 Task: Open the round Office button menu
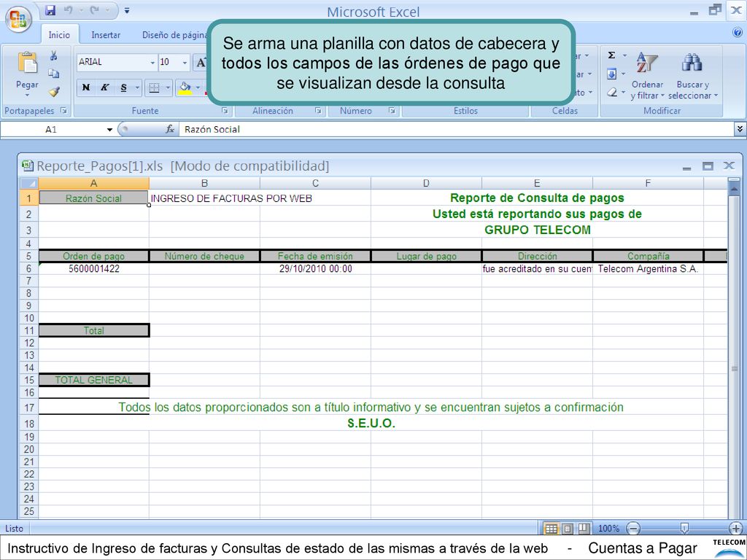pos(18,20)
